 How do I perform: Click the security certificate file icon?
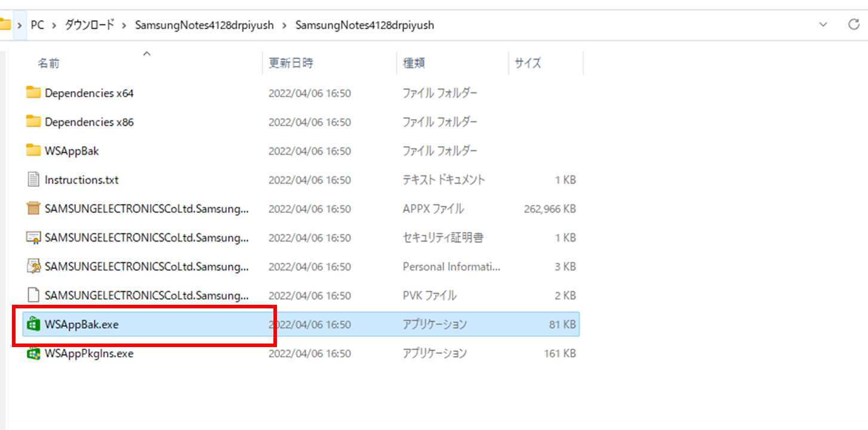coord(33,237)
